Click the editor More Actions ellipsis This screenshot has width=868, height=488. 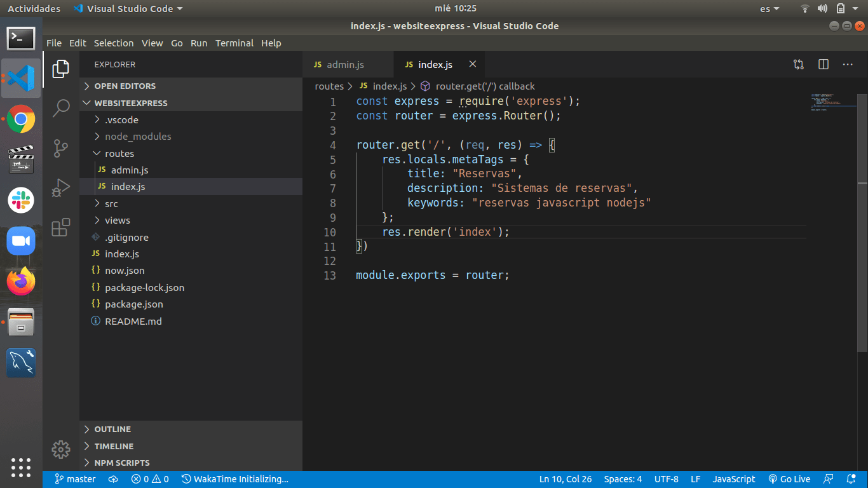848,64
